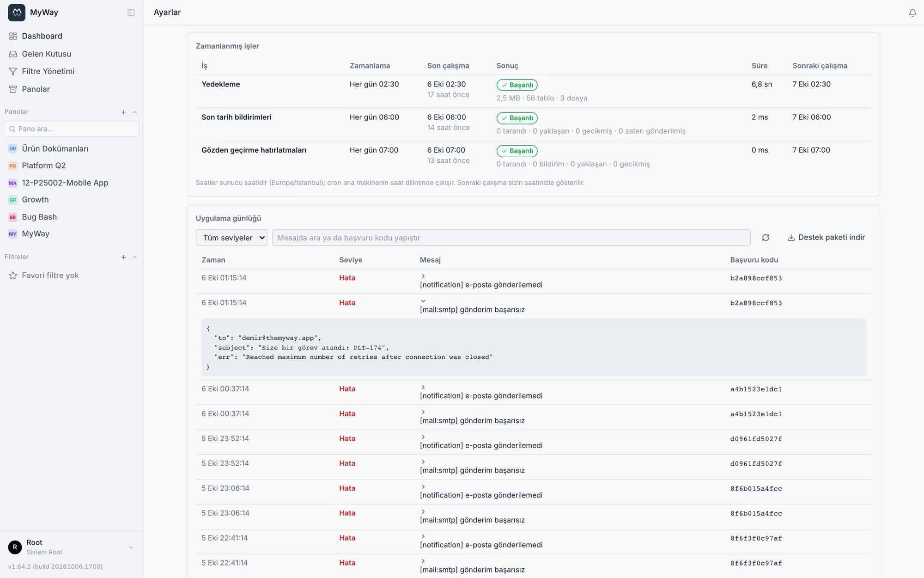The height and width of the screenshot is (578, 924).
Task: Expand the 6 Eki 00:37:14 mail:smtp log row
Action: (423, 412)
